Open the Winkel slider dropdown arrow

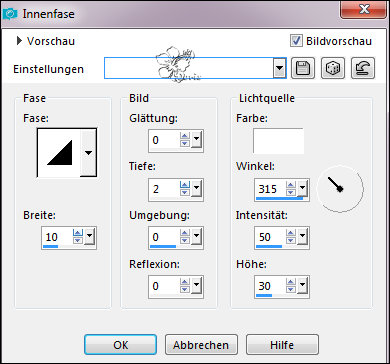click(x=302, y=189)
